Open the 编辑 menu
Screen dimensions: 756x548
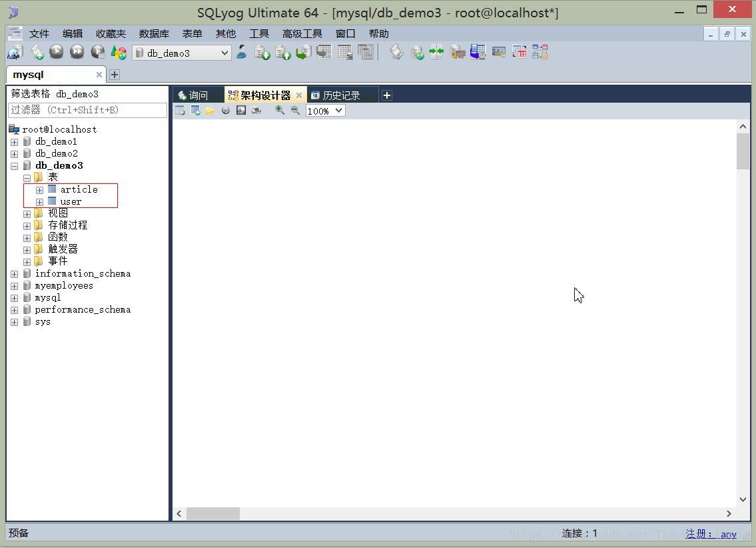click(x=73, y=34)
